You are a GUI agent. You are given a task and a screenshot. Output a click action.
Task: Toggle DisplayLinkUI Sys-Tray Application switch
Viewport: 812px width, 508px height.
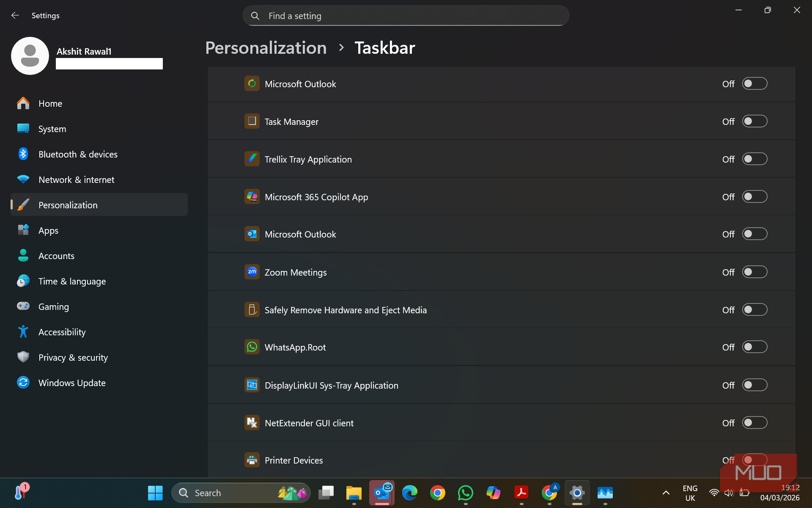[x=754, y=385]
